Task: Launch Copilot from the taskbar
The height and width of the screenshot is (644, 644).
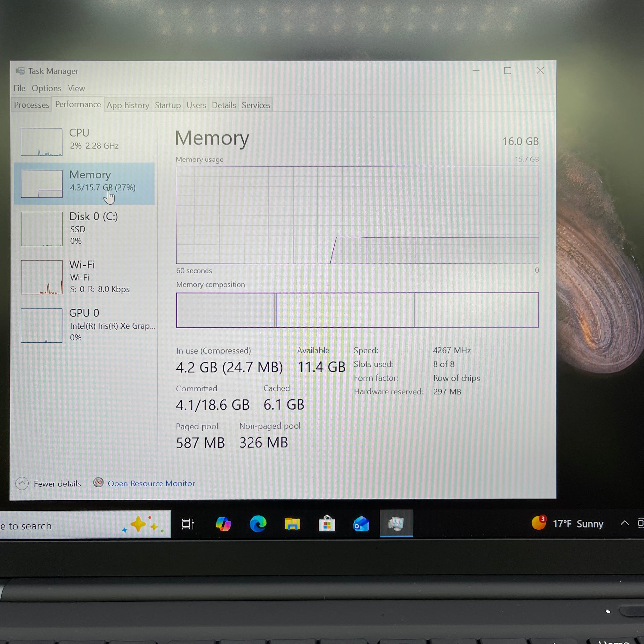Action: click(223, 524)
